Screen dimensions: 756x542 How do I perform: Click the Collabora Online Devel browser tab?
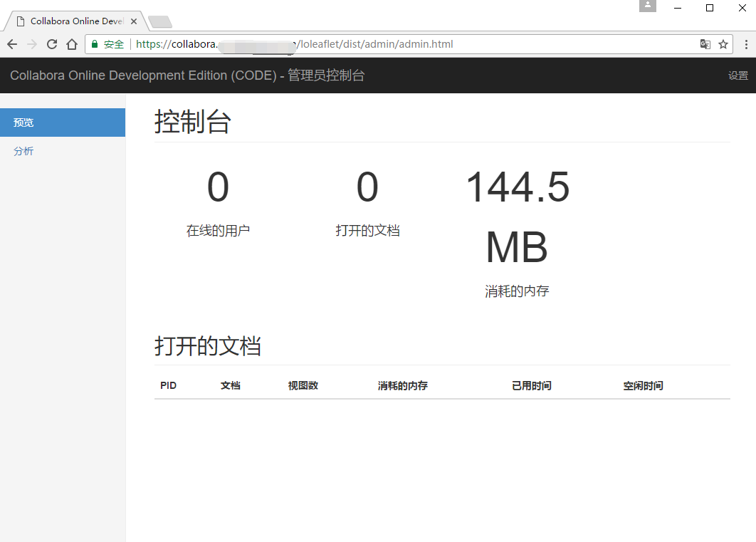pos(71,21)
